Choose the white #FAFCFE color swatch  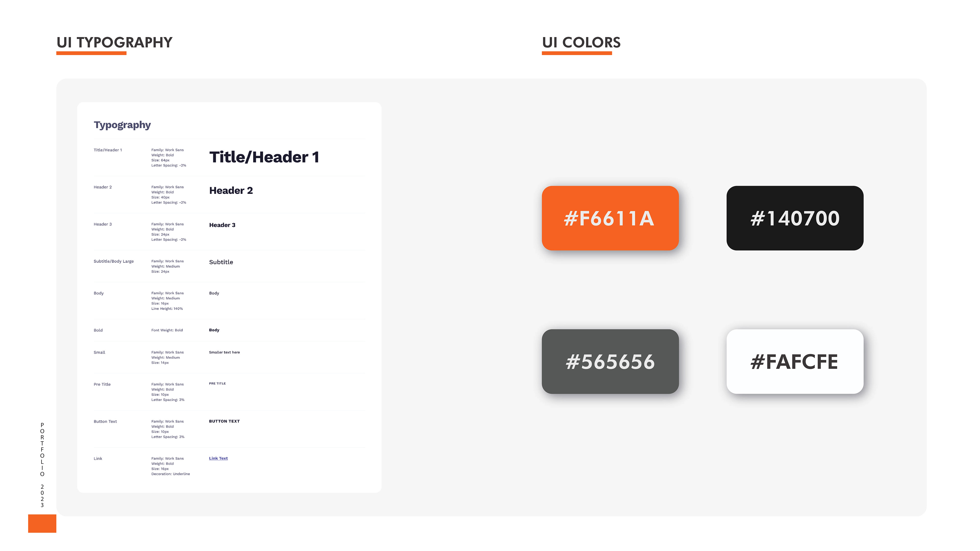[x=795, y=361]
